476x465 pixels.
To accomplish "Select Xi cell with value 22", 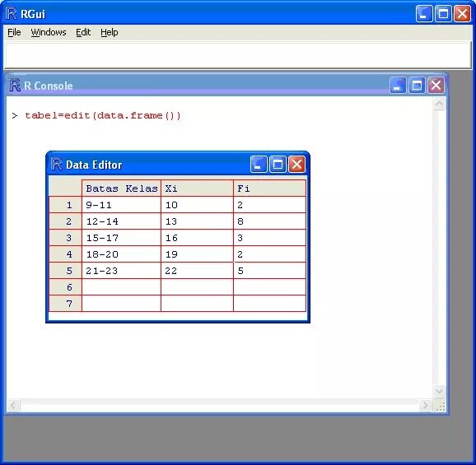I will pyautogui.click(x=198, y=271).
